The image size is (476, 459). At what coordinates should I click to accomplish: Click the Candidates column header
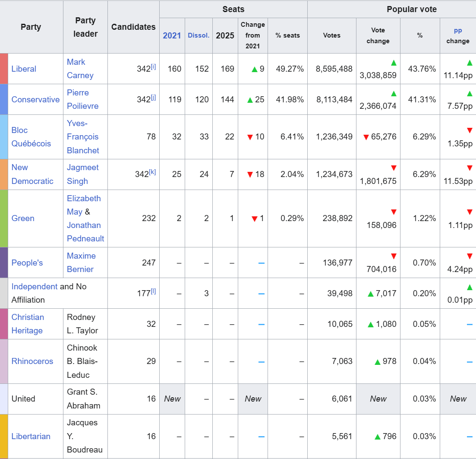pyautogui.click(x=134, y=27)
